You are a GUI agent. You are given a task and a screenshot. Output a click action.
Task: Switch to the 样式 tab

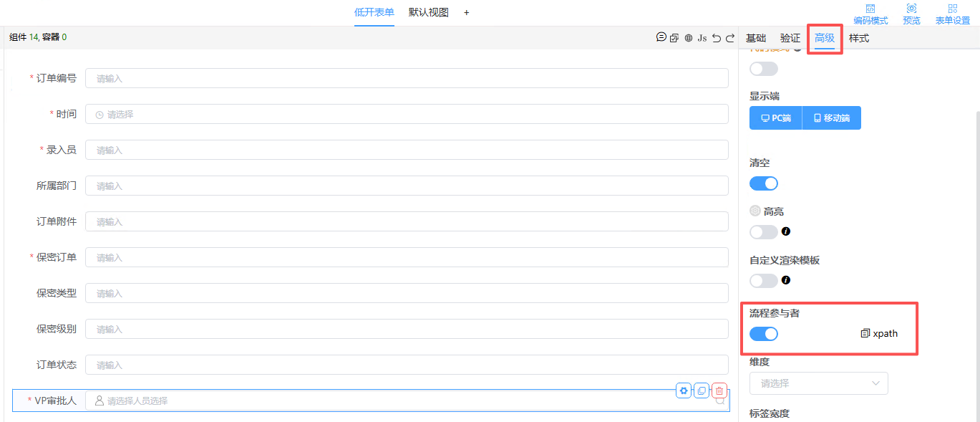tap(858, 38)
